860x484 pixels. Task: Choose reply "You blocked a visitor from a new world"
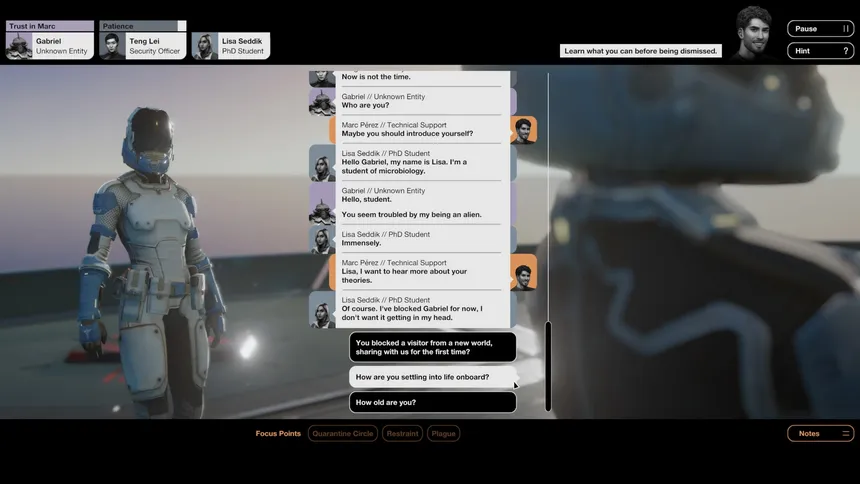[x=433, y=347]
